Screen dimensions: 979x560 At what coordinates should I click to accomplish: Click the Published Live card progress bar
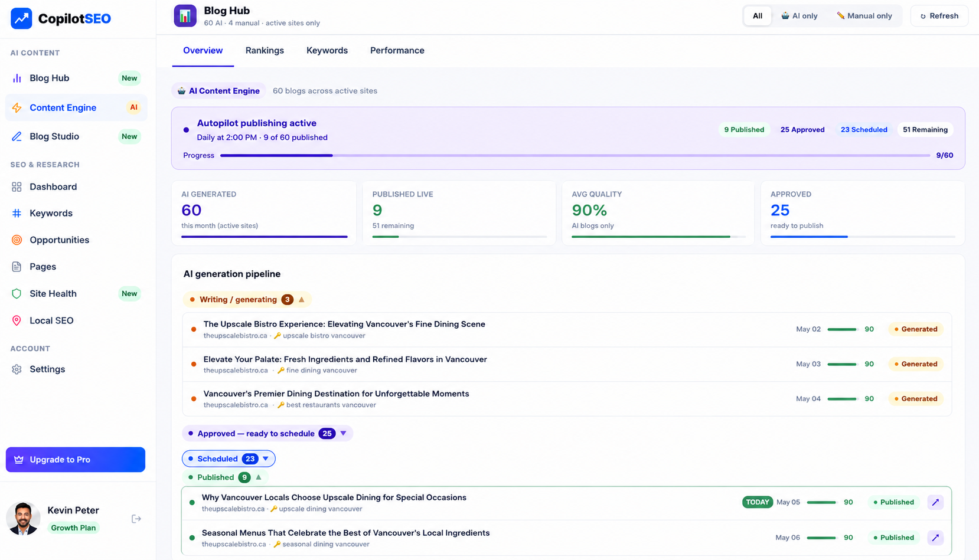459,237
